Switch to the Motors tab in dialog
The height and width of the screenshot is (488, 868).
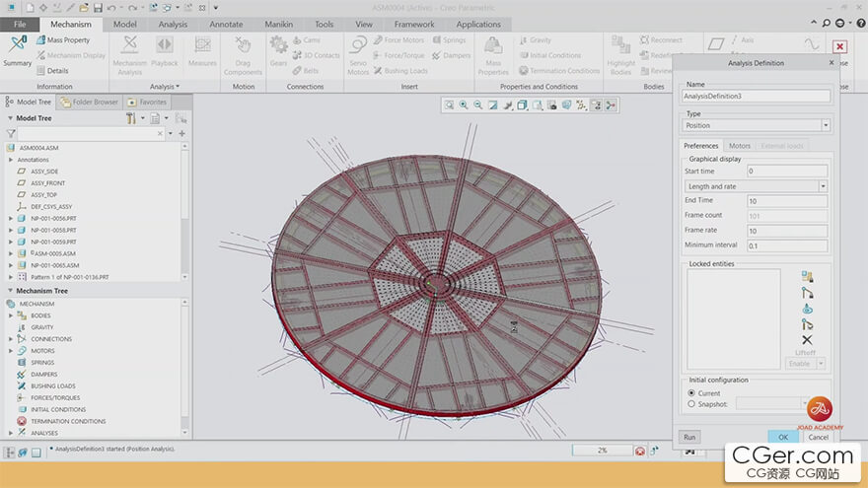coord(739,146)
